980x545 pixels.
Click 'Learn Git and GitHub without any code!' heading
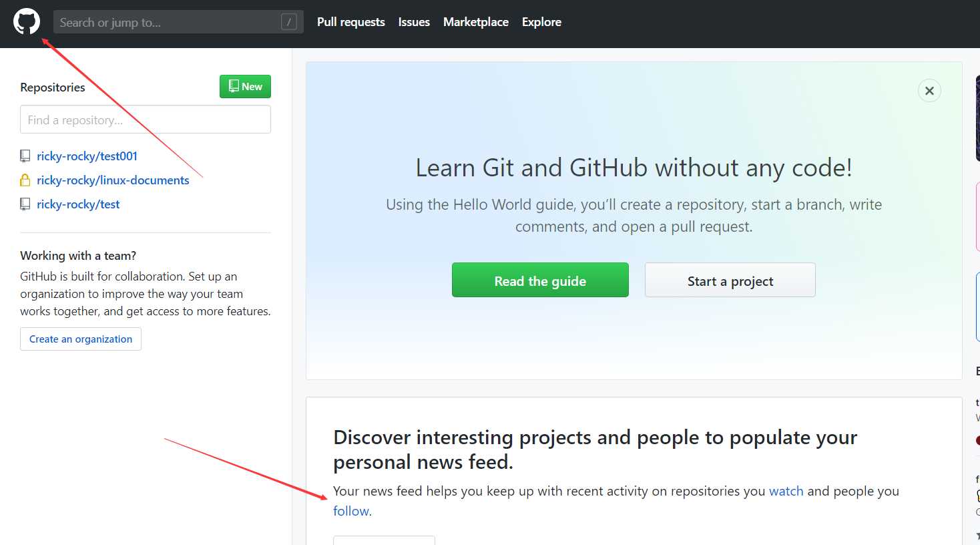(x=634, y=168)
